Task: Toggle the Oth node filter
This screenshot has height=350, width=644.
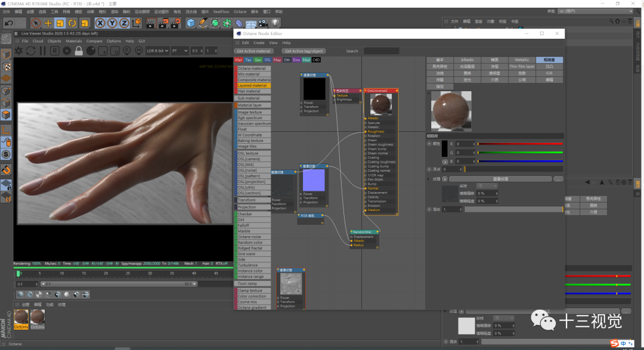Action: pos(287,60)
